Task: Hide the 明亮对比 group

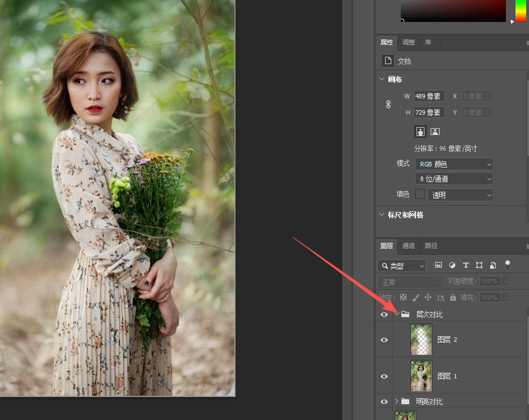Action: pyautogui.click(x=384, y=401)
